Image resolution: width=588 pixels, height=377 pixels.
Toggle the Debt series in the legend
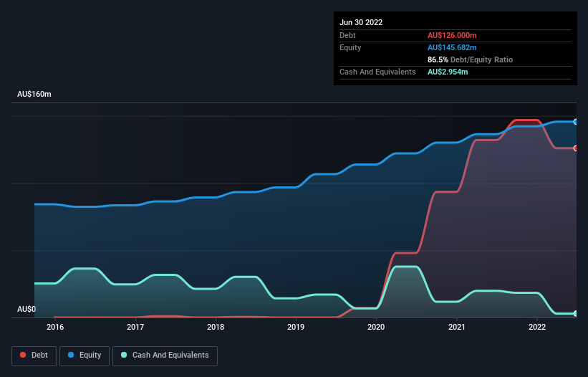pyautogui.click(x=34, y=355)
